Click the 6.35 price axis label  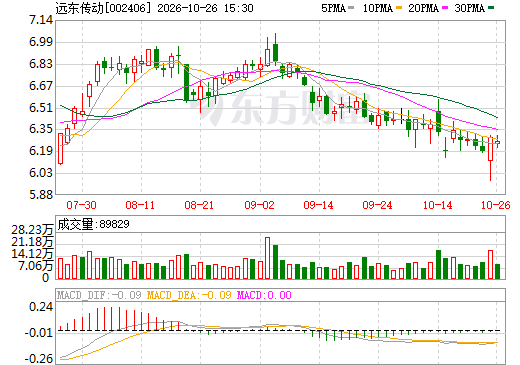tap(41, 129)
